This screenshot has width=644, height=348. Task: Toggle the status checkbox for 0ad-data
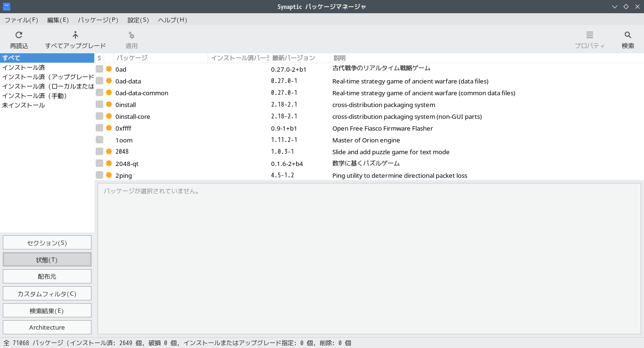[x=99, y=81]
